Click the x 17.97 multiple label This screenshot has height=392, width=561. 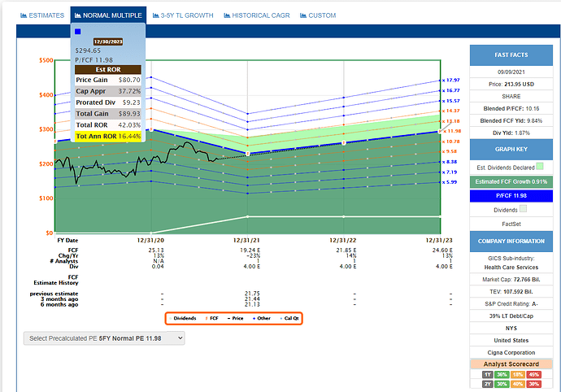(450, 81)
